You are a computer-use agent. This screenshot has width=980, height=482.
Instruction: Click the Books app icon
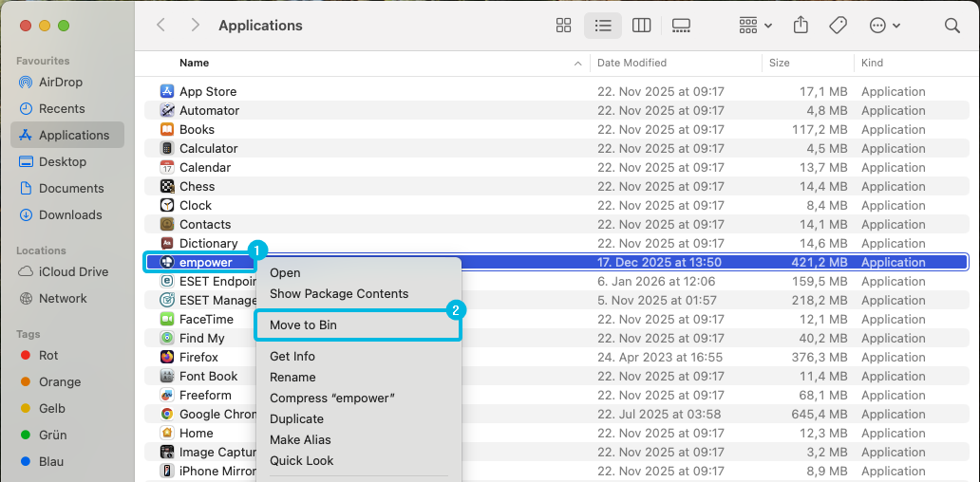[x=167, y=129]
